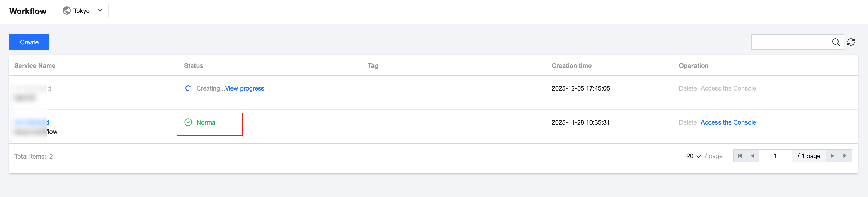Jump to the last page

point(845,156)
